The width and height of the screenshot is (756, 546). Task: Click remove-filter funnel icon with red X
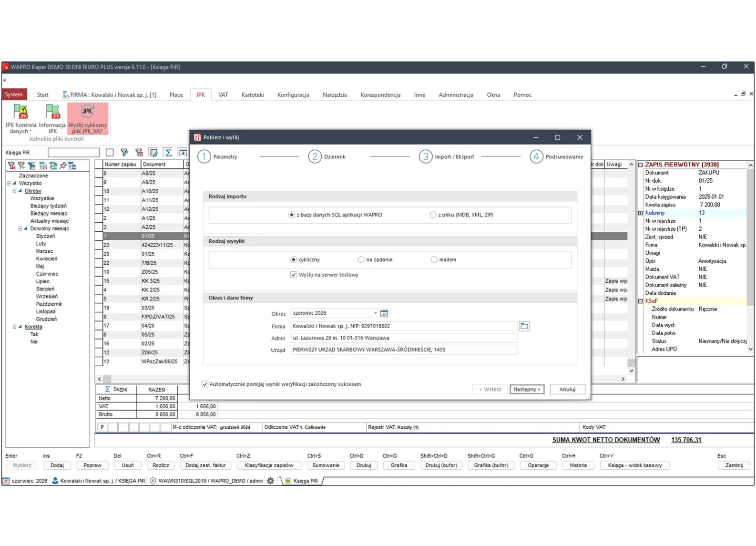(x=12, y=165)
